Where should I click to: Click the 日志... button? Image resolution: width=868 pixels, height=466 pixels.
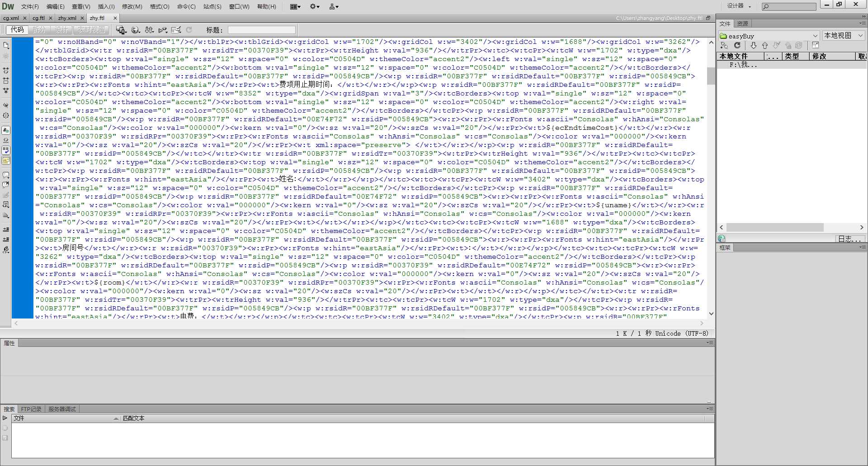[x=849, y=239]
